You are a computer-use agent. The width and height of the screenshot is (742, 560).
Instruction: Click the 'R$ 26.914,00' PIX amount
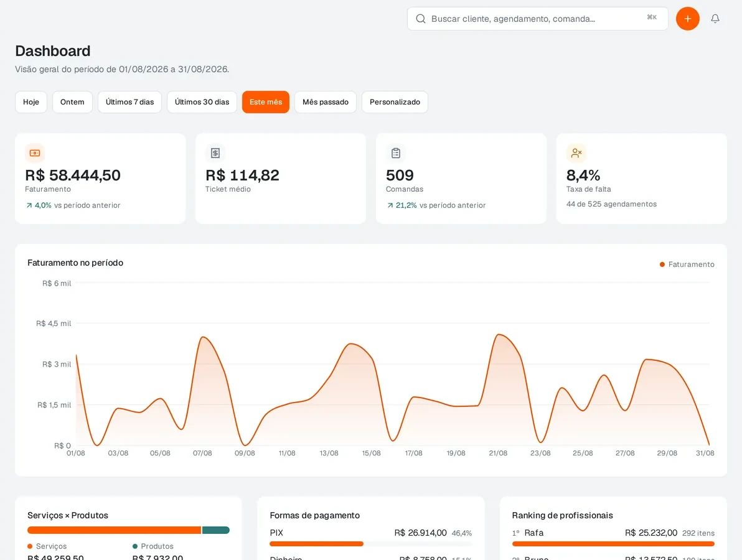[x=420, y=533]
